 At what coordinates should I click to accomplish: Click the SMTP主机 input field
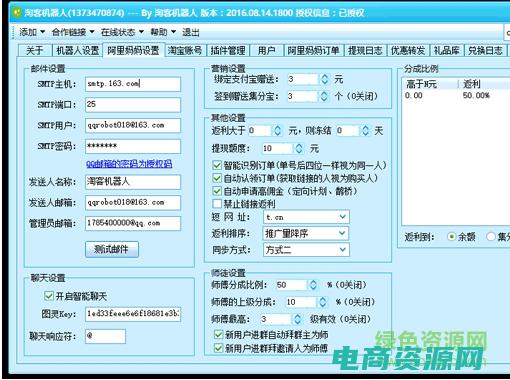pyautogui.click(x=133, y=84)
